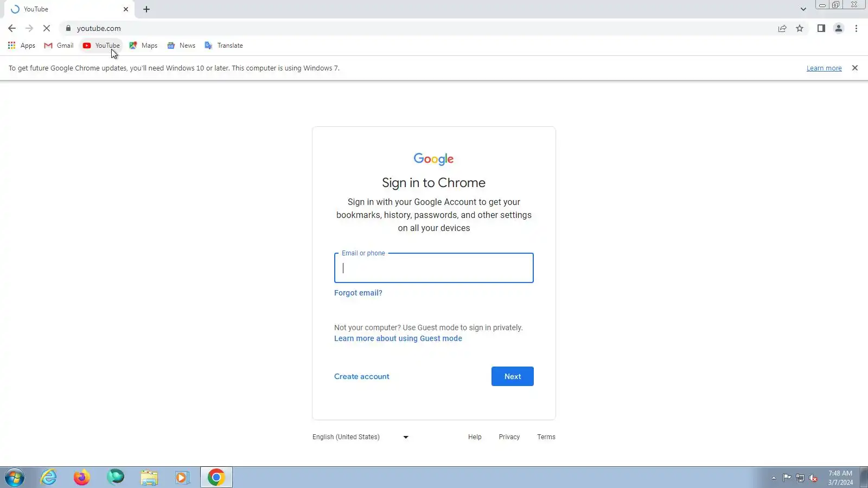Open the Chrome profile avatar menu

click(839, 28)
